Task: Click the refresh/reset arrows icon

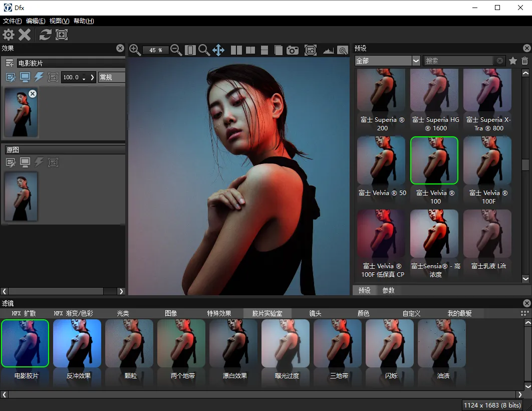Action: click(x=46, y=35)
